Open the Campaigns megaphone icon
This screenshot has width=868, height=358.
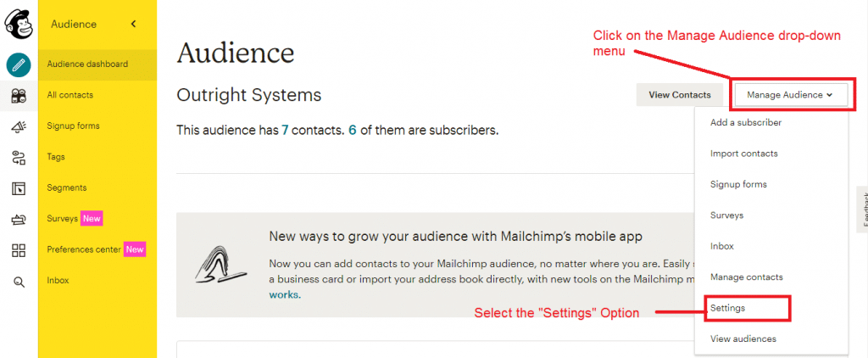point(19,127)
